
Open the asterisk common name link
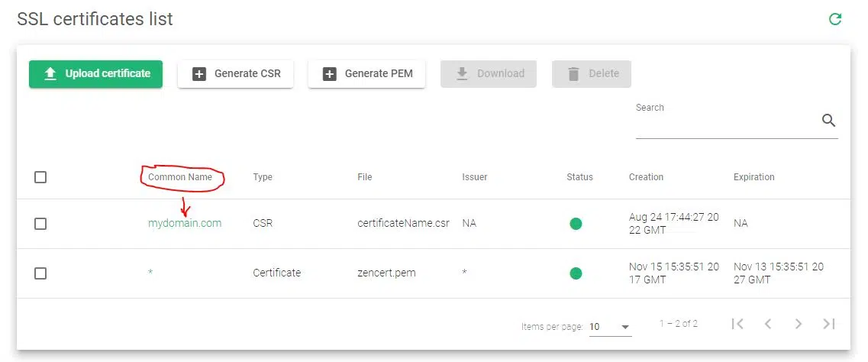(x=150, y=273)
